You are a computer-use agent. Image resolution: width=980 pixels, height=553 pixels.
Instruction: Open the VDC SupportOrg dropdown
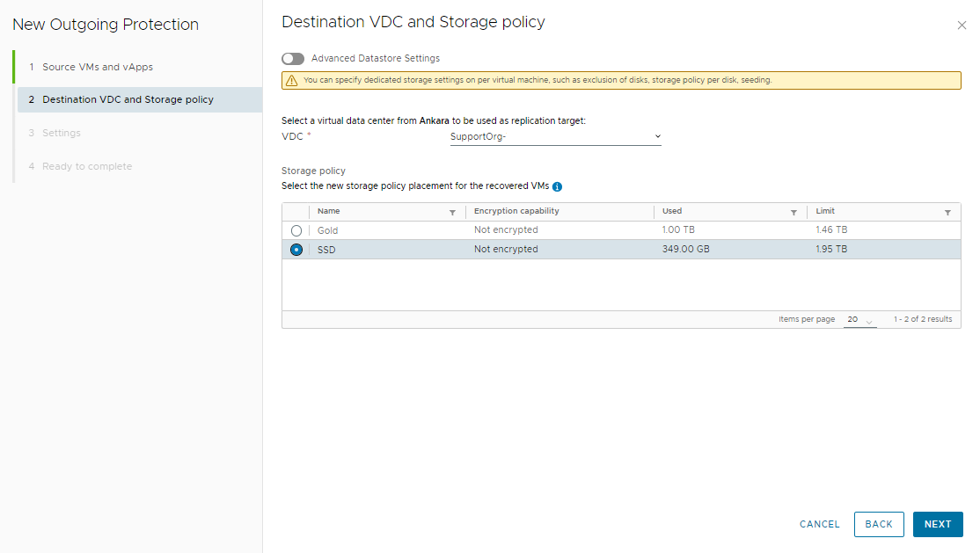[x=556, y=137]
